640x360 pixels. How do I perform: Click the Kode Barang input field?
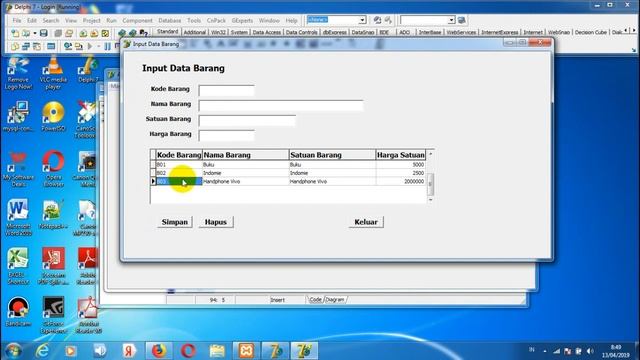pyautogui.click(x=227, y=90)
